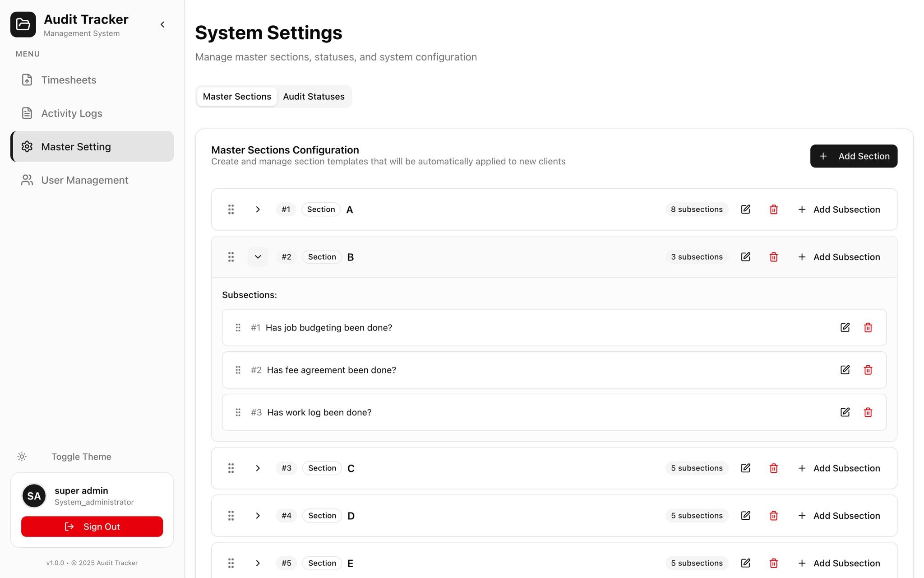Add Subsection to Section A
The width and height of the screenshot is (924, 578).
point(839,210)
